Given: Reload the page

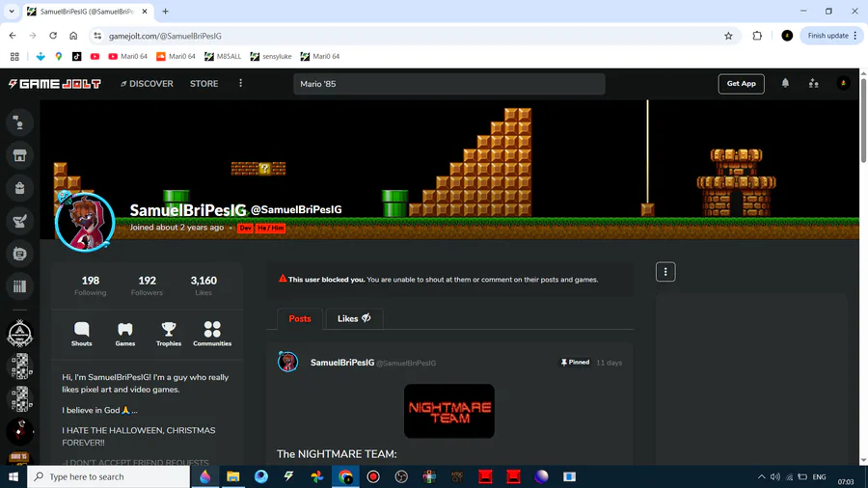Looking at the screenshot, I should pos(53,36).
